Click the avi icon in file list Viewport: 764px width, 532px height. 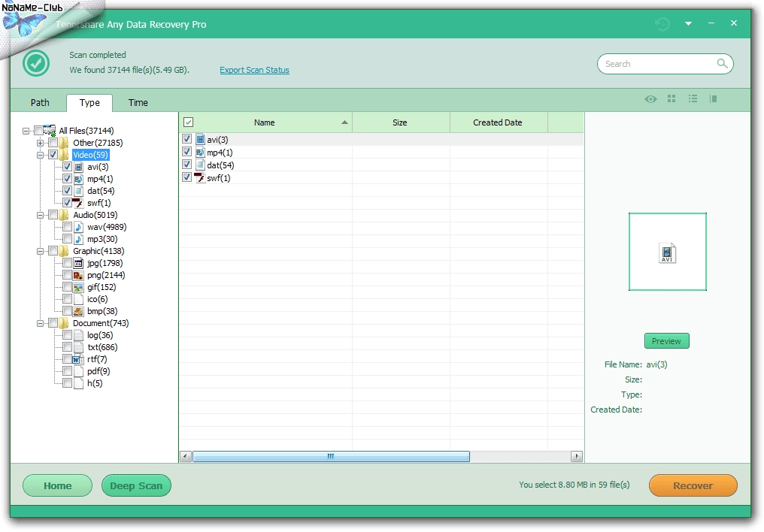pyautogui.click(x=200, y=140)
